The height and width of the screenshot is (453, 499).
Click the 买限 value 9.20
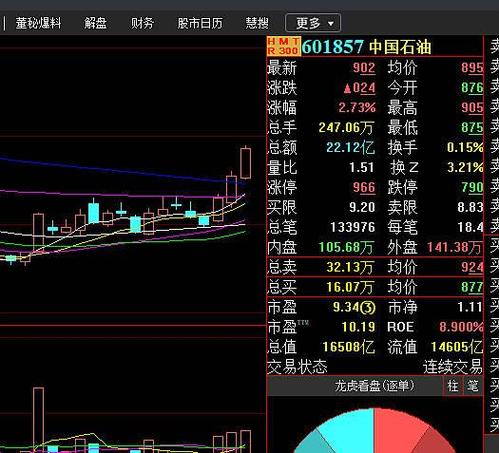coord(362,207)
